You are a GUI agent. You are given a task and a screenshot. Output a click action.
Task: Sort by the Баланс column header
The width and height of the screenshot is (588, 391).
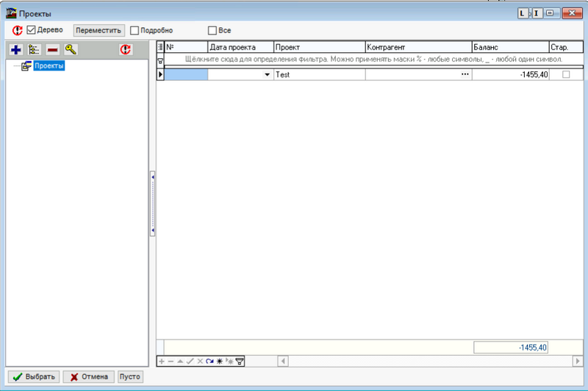[509, 47]
